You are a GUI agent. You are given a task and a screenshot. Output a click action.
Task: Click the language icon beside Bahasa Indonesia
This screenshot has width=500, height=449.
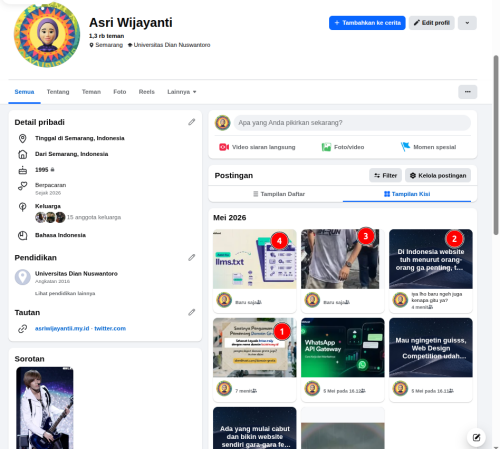22,235
